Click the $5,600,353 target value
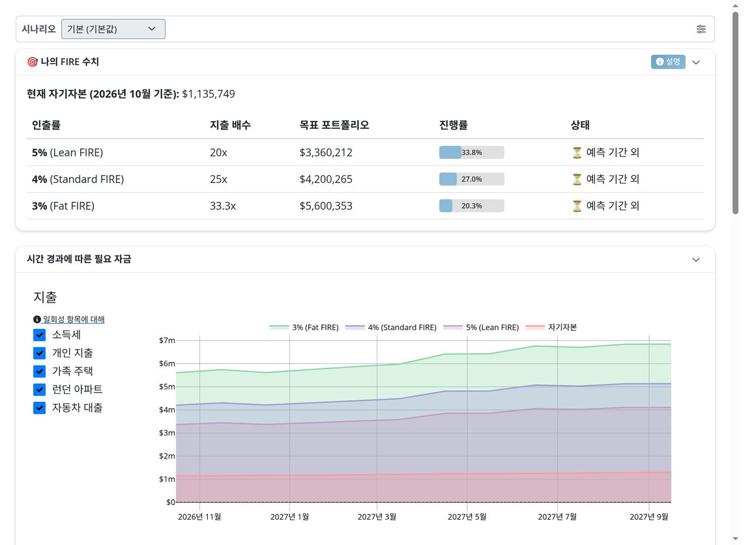The image size is (756, 545). click(x=326, y=206)
